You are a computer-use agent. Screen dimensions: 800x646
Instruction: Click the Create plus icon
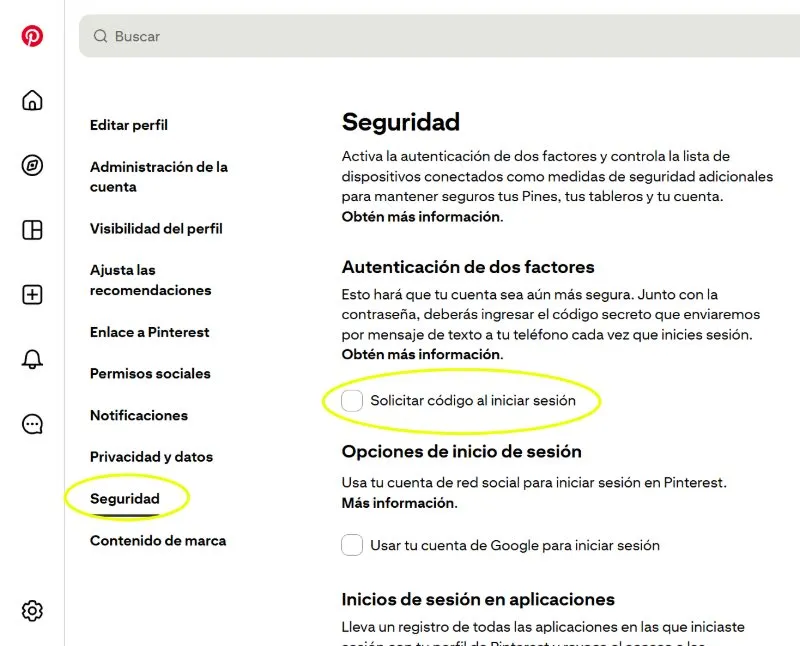click(x=32, y=295)
